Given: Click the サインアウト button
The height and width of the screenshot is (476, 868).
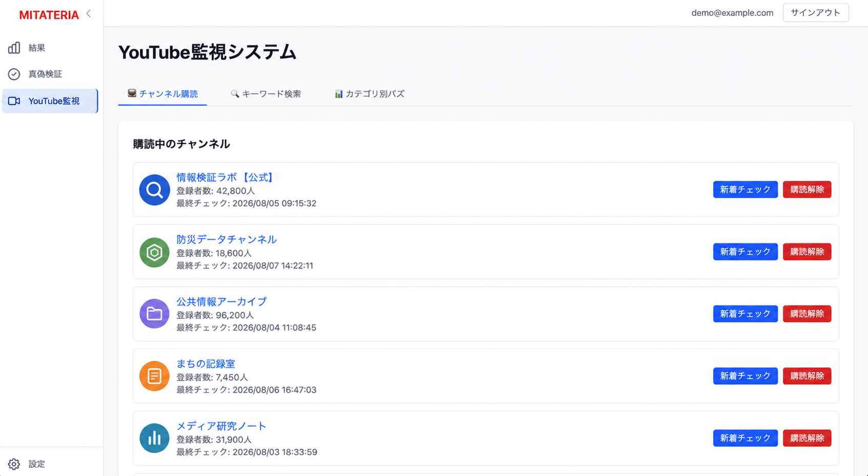Looking at the screenshot, I should point(816,13).
